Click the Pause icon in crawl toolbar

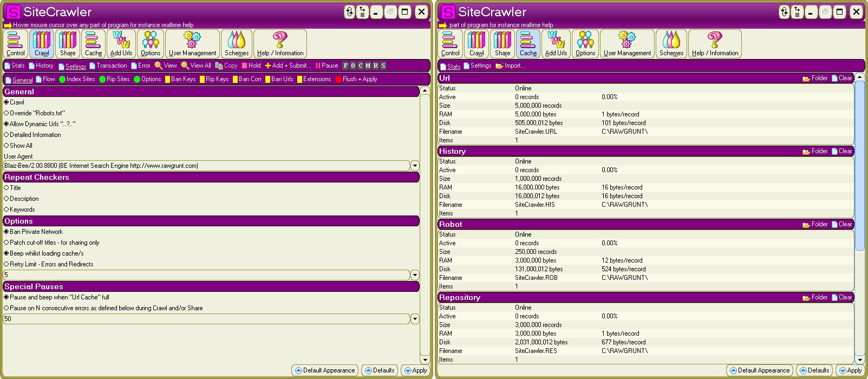click(318, 66)
